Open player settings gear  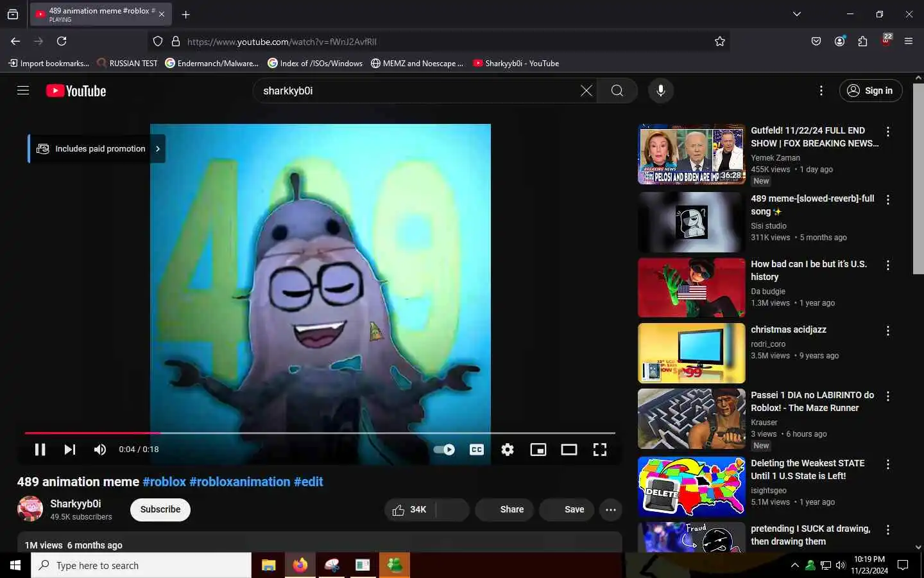tap(508, 450)
